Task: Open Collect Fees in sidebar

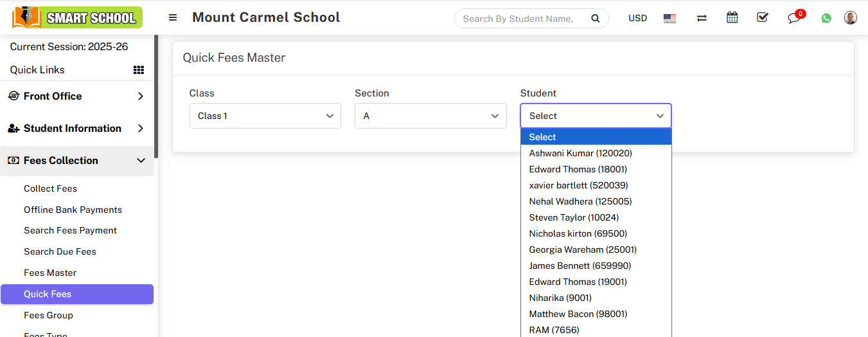Action: (50, 188)
